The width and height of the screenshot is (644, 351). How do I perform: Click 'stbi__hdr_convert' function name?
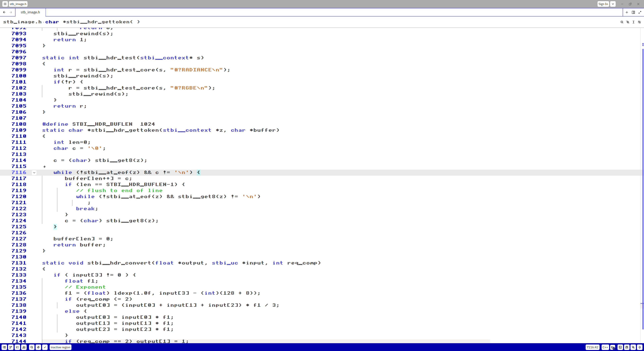(119, 263)
